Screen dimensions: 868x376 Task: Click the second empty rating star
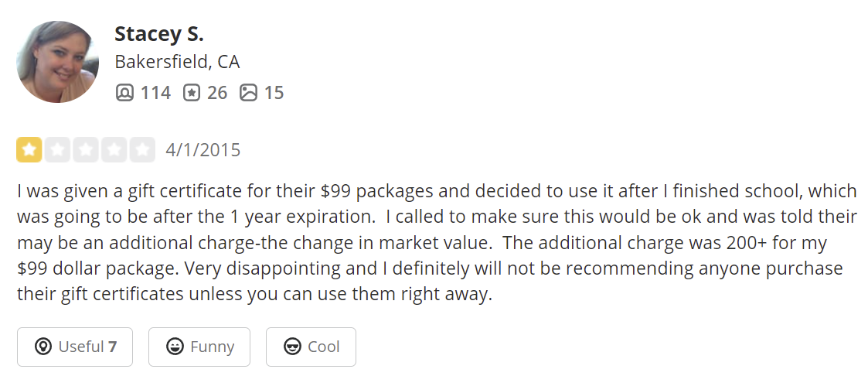pyautogui.click(x=58, y=150)
